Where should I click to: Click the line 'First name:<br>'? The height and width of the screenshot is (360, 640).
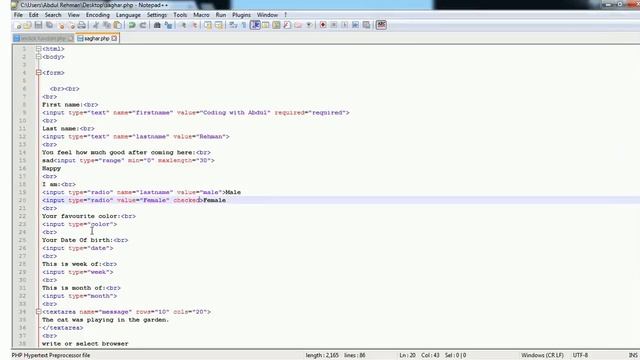pyautogui.click(x=70, y=105)
